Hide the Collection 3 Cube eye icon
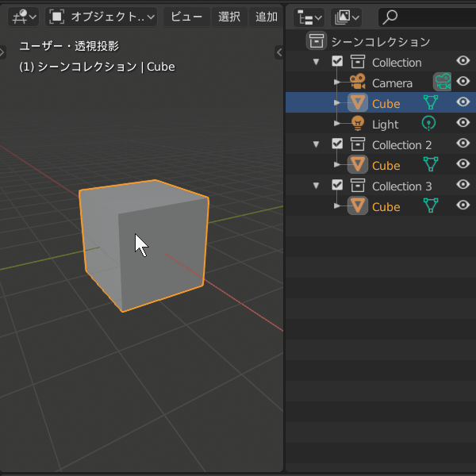 coord(463,205)
